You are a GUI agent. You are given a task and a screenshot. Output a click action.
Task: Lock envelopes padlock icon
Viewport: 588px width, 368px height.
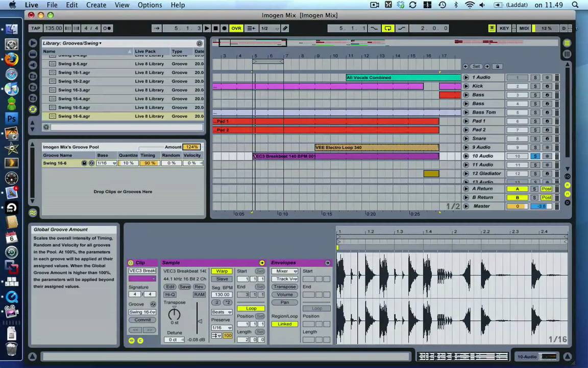coord(497,66)
